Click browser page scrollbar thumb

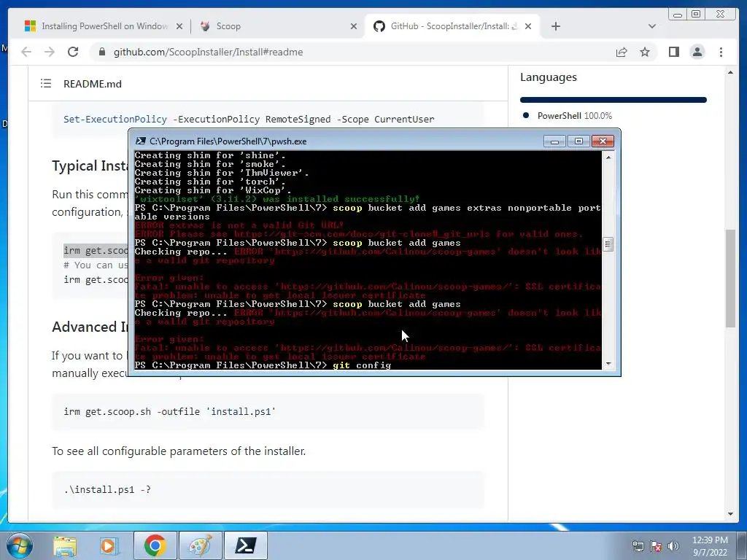click(x=730, y=278)
